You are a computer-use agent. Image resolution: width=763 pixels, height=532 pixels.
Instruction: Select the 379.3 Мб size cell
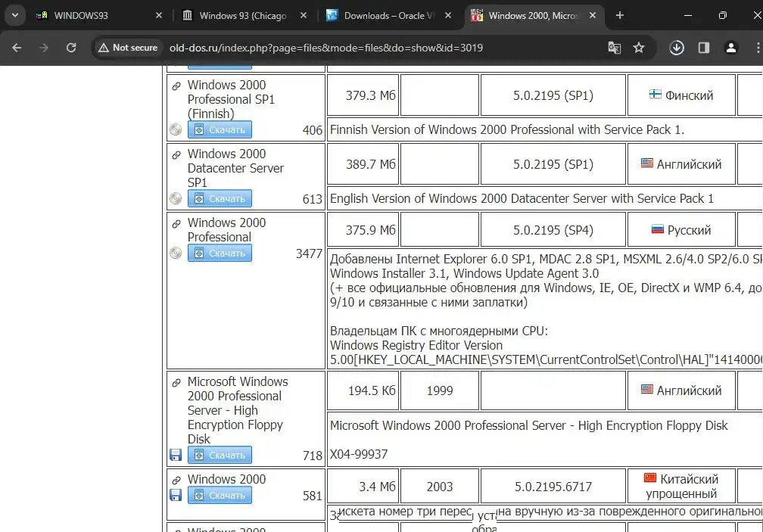363,95
